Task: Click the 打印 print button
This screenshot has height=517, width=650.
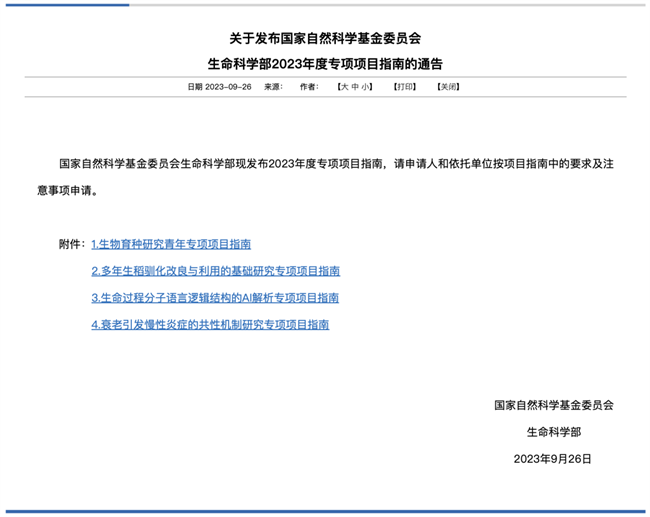Action: tap(404, 87)
